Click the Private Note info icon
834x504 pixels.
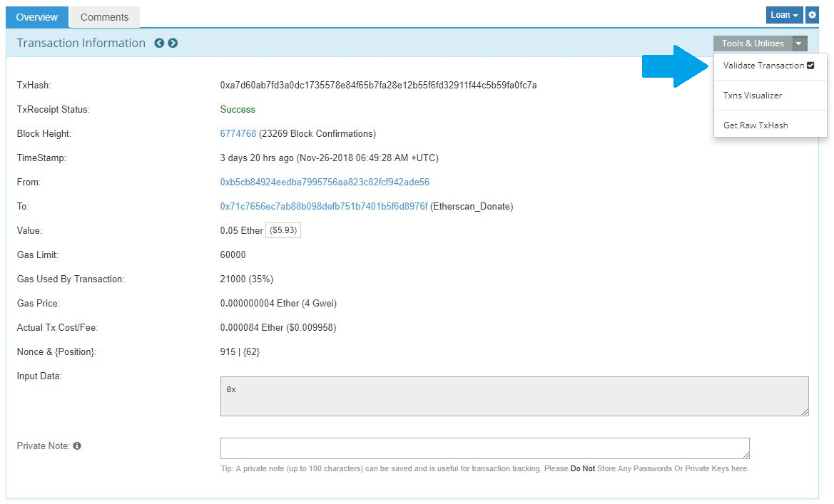[76, 446]
